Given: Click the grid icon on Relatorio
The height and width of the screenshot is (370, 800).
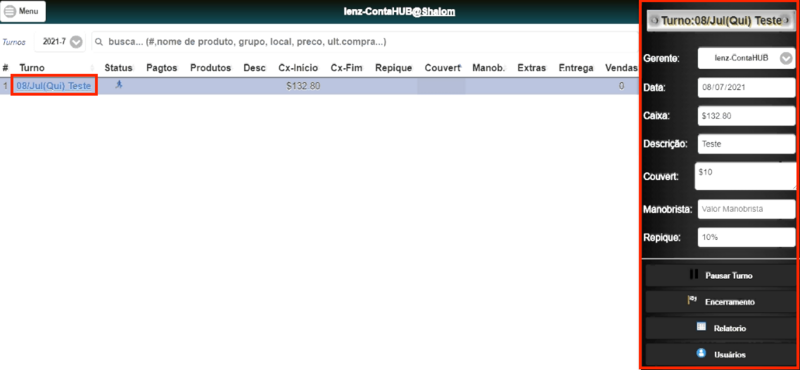Looking at the screenshot, I should click(701, 327).
